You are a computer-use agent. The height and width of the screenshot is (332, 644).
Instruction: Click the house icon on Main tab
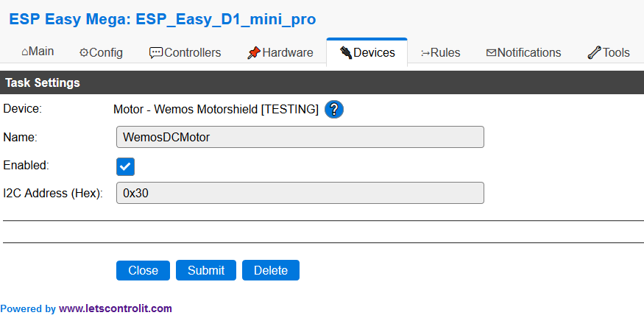click(x=25, y=52)
